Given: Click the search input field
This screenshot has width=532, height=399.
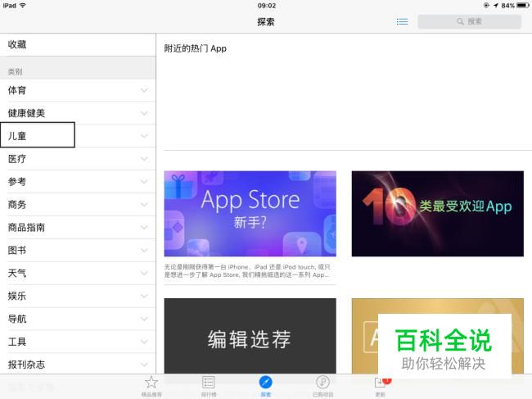Looking at the screenshot, I should click(470, 21).
